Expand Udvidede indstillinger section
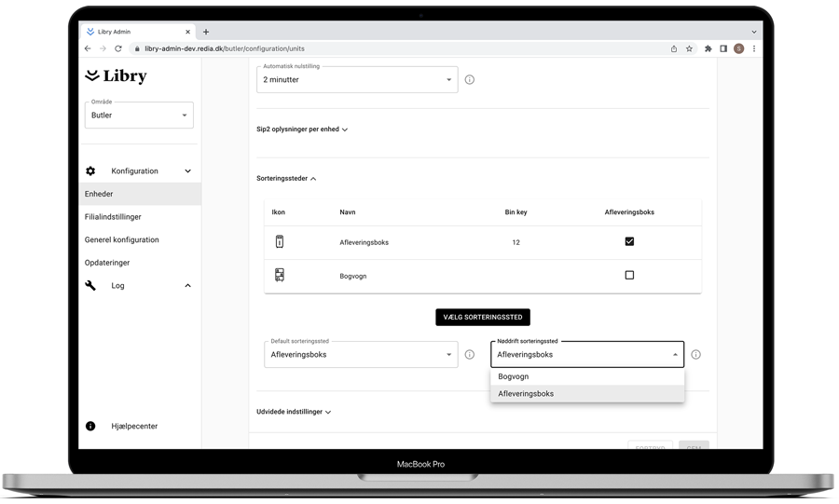Image resolution: width=839 pixels, height=504 pixels. click(x=294, y=412)
